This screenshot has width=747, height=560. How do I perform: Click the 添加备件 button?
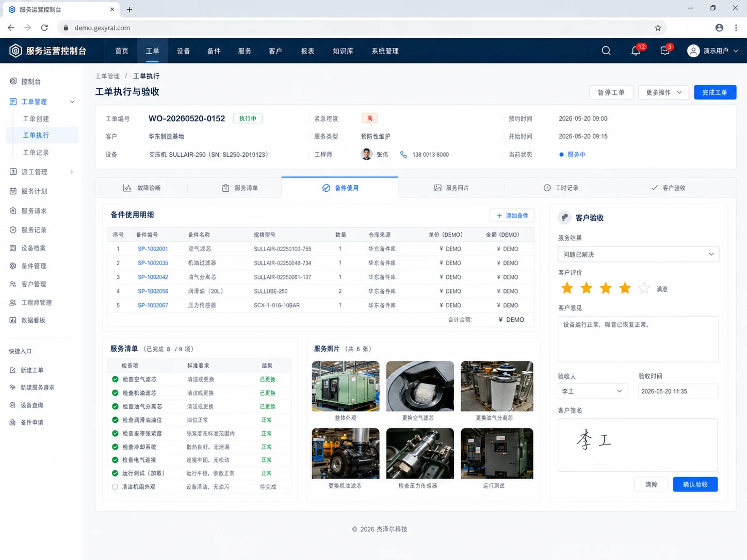pos(512,216)
